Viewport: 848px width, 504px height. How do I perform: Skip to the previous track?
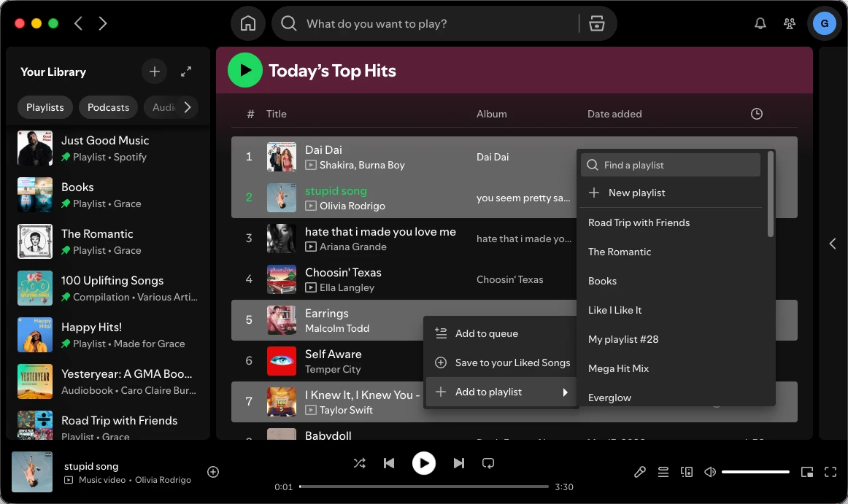click(x=389, y=463)
